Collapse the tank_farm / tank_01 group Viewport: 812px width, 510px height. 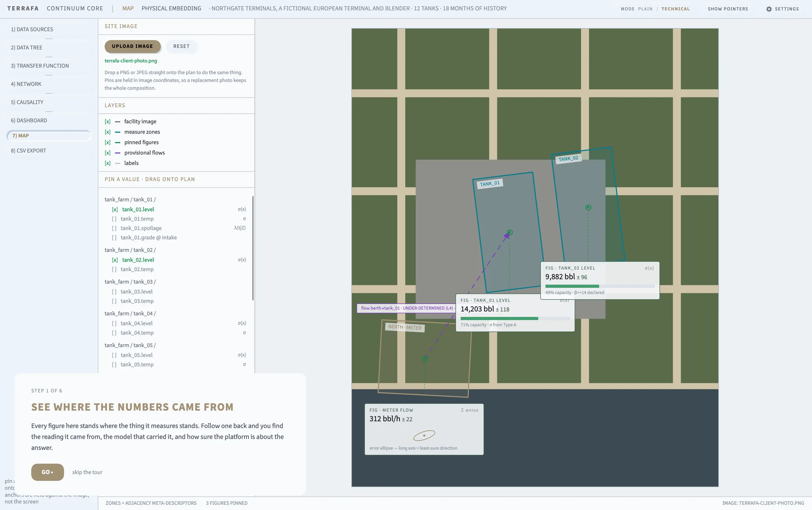(130, 200)
